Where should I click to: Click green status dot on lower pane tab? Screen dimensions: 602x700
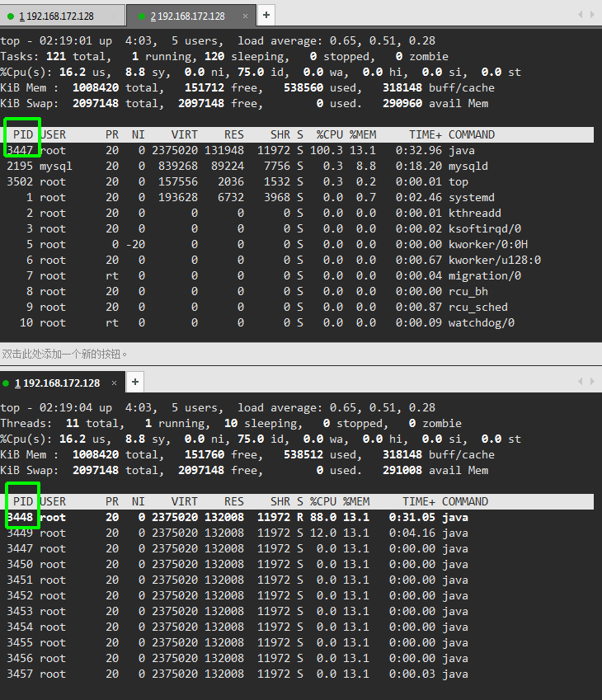pos(6,383)
